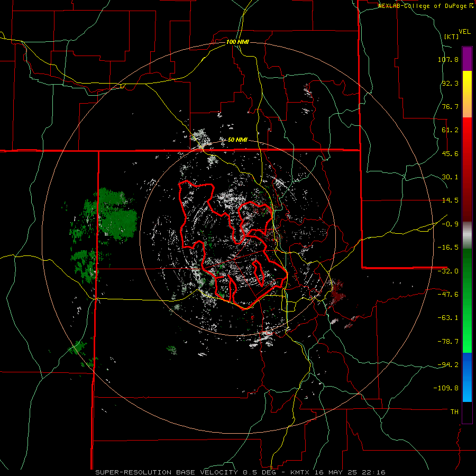Click the 30.1 value on velocity scale
This screenshot has width=476, height=476.
coord(450,177)
